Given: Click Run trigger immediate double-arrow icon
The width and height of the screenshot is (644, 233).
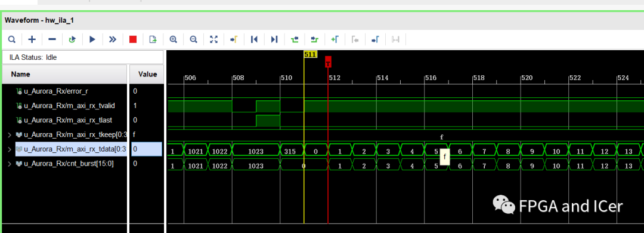Looking at the screenshot, I should coord(113,39).
